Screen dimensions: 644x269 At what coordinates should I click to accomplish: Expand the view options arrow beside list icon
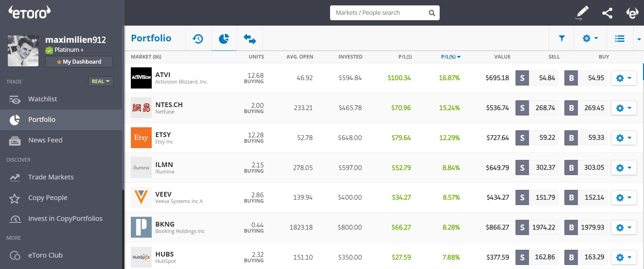tap(639, 39)
